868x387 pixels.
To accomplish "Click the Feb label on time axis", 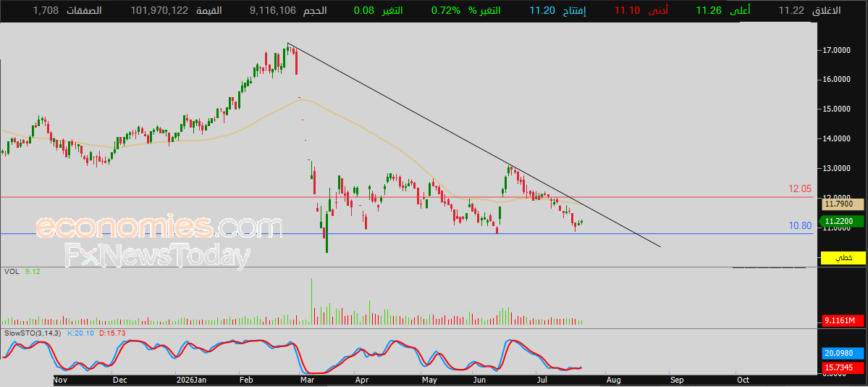I will click(246, 381).
